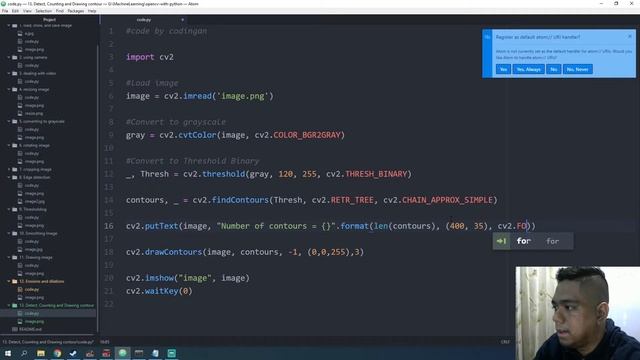Open the Selection menu
Image resolution: width=640 pixels, height=360 pixels.
coord(43,11)
